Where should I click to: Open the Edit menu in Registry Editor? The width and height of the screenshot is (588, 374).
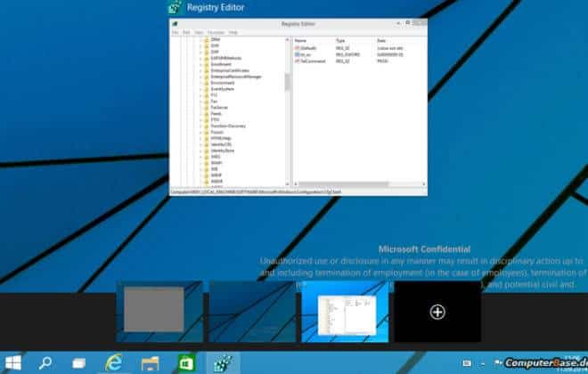[186, 33]
